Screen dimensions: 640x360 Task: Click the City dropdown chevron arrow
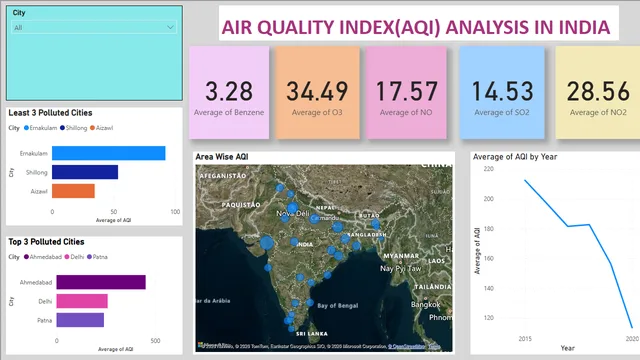tap(170, 27)
